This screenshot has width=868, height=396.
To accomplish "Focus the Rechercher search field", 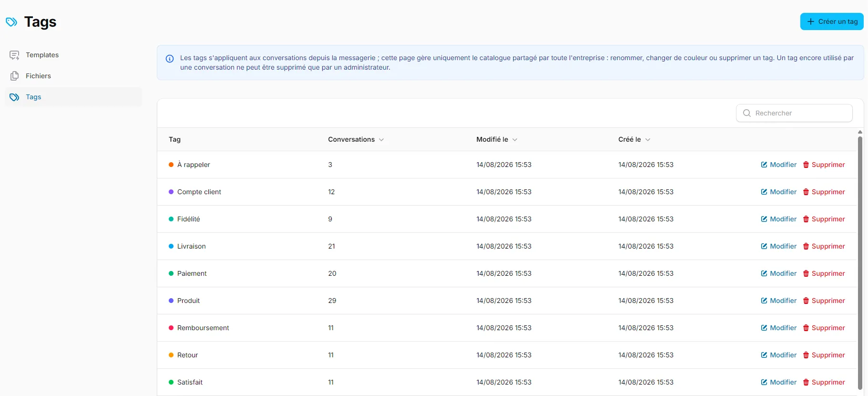I will pos(794,113).
